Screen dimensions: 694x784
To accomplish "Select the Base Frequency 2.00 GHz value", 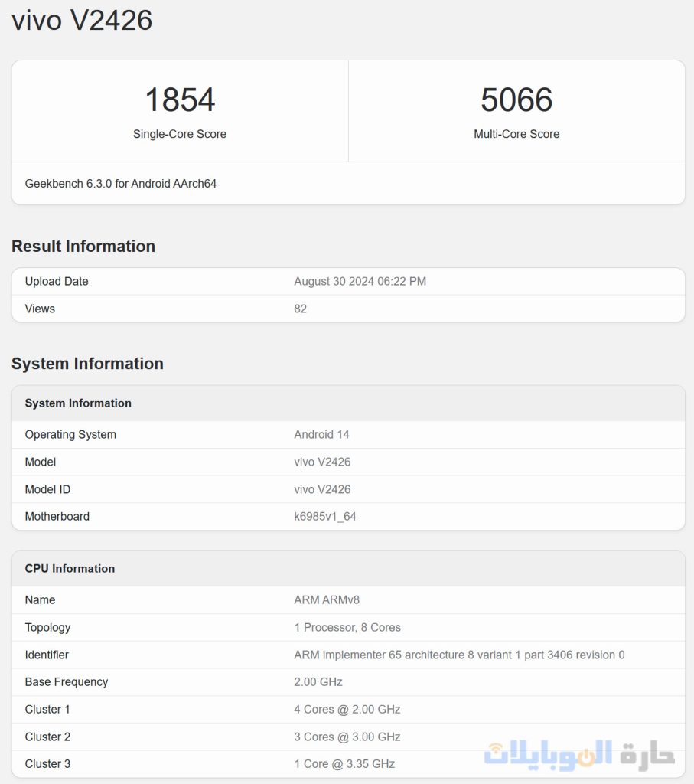I will (x=318, y=682).
